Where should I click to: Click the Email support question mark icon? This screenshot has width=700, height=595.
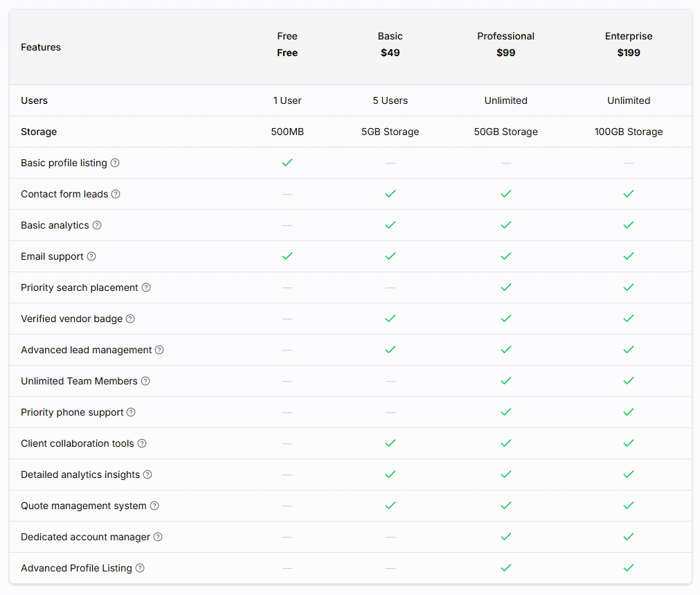91,256
